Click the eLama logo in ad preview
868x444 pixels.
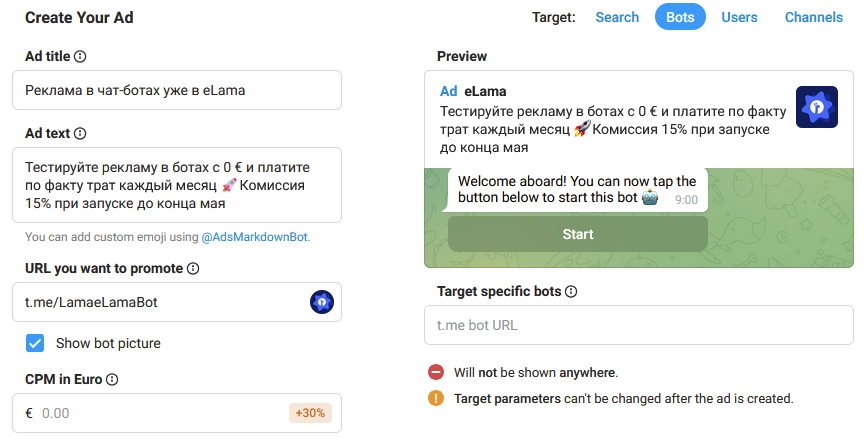(x=816, y=107)
